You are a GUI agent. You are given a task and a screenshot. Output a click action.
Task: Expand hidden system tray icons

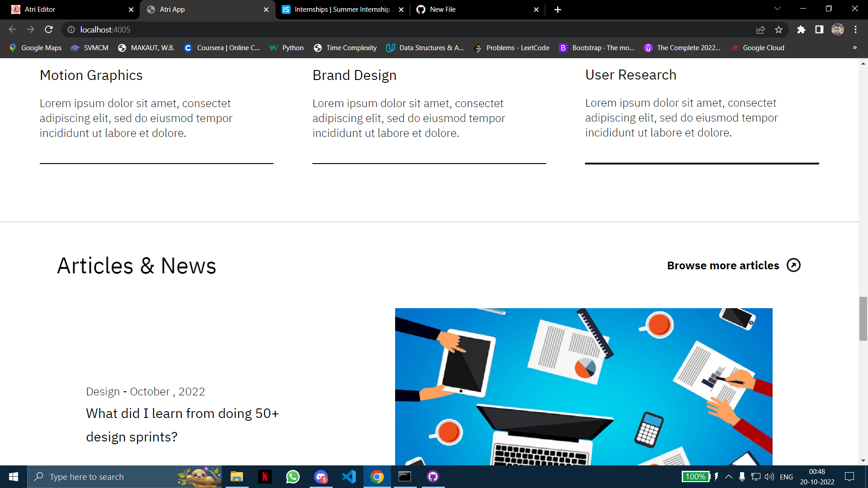tap(728, 477)
